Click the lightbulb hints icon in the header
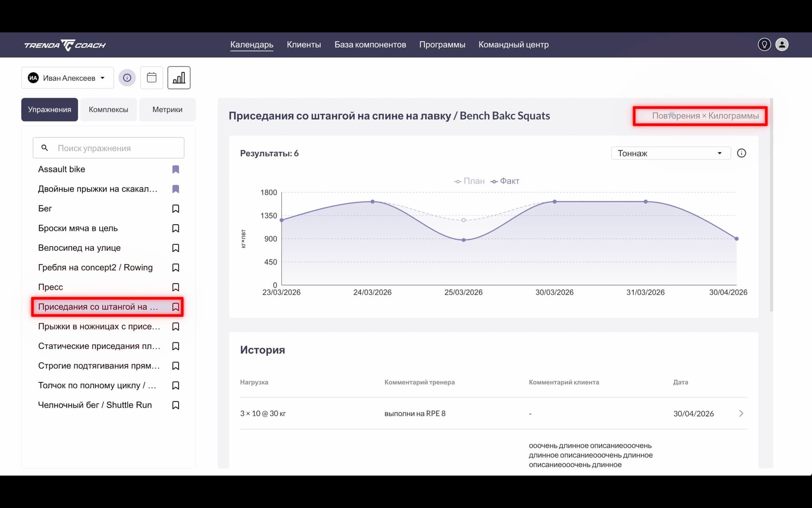 tap(764, 44)
